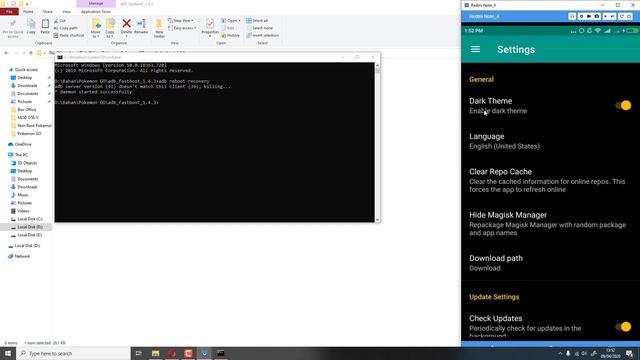640x360 pixels.
Task: Select Local Disk (C:) in sidebar
Action: pos(30,219)
